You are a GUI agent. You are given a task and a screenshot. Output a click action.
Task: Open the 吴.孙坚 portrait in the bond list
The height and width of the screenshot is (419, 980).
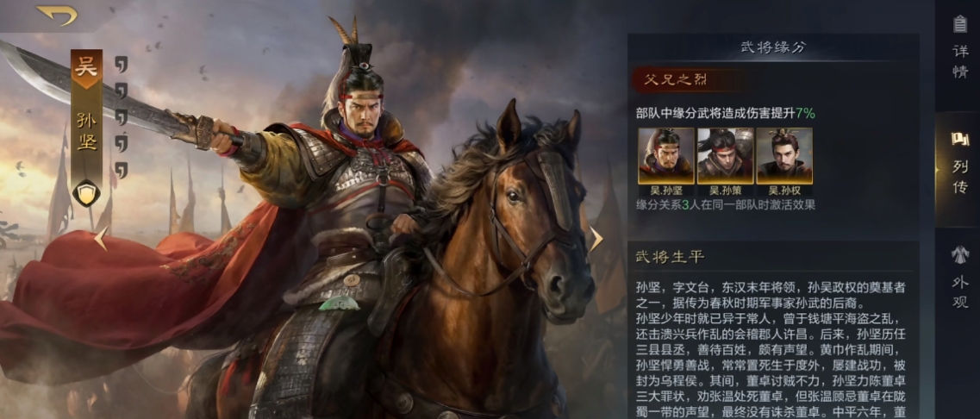point(665,156)
